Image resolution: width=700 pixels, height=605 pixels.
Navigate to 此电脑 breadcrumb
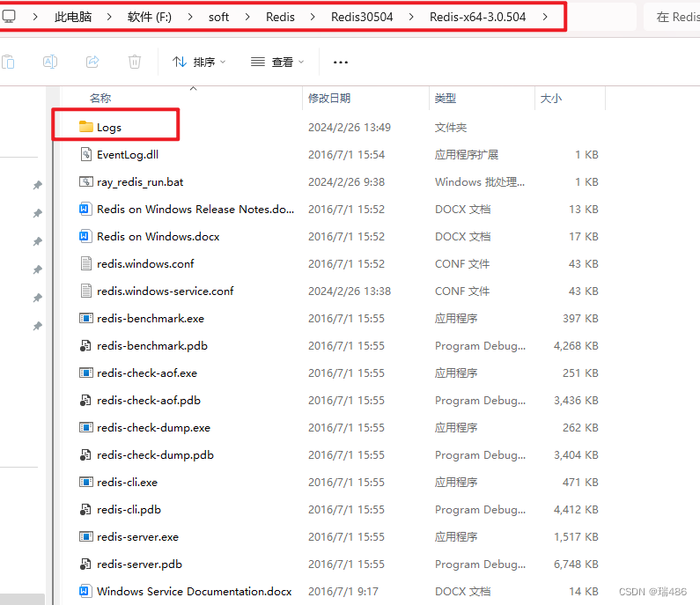(x=73, y=17)
